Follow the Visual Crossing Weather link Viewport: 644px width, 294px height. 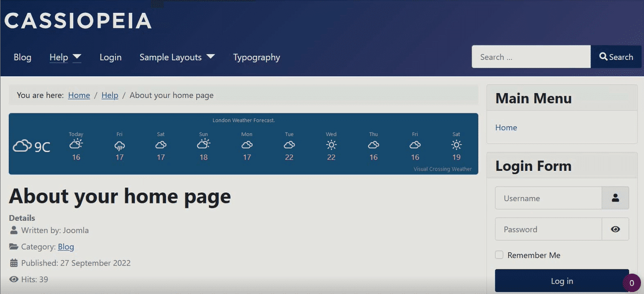(442, 168)
